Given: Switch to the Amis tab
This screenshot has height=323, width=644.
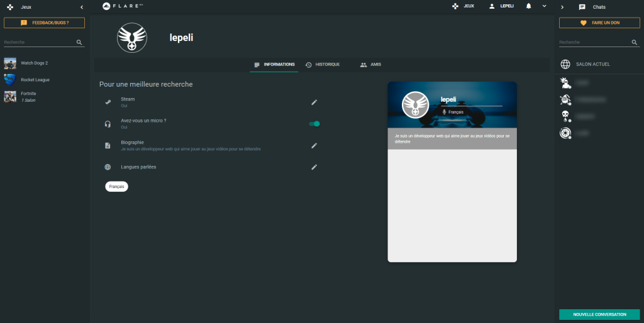Looking at the screenshot, I should (x=370, y=65).
